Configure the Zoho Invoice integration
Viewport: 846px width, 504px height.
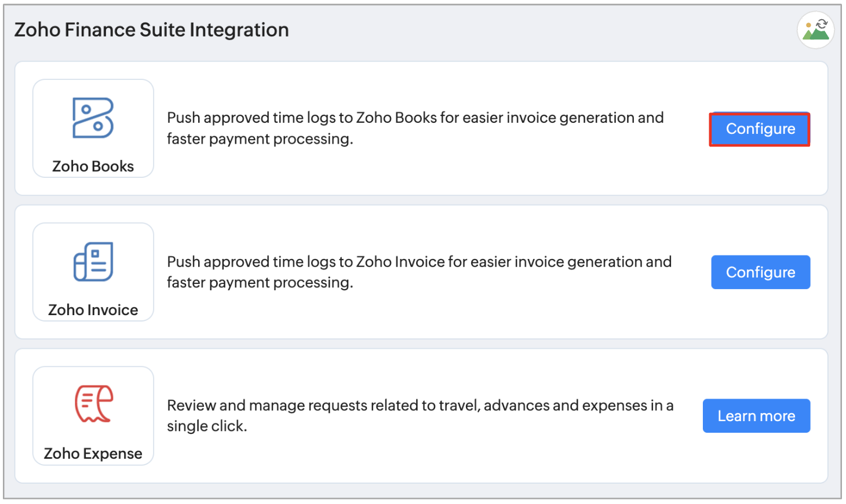(760, 272)
